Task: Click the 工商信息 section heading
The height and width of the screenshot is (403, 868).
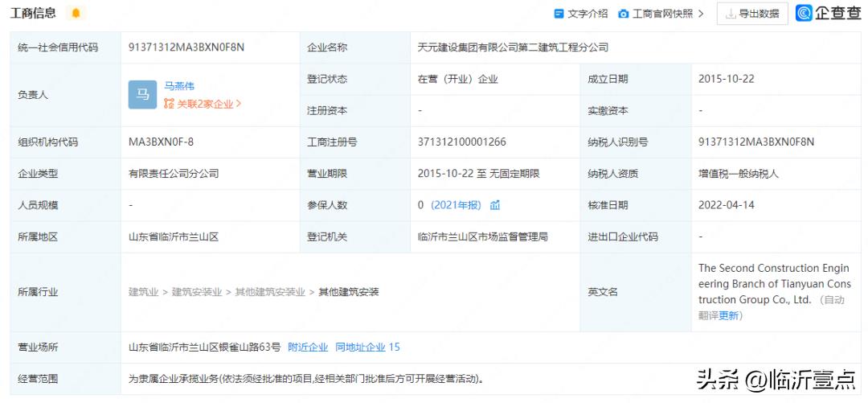Action: (33, 14)
